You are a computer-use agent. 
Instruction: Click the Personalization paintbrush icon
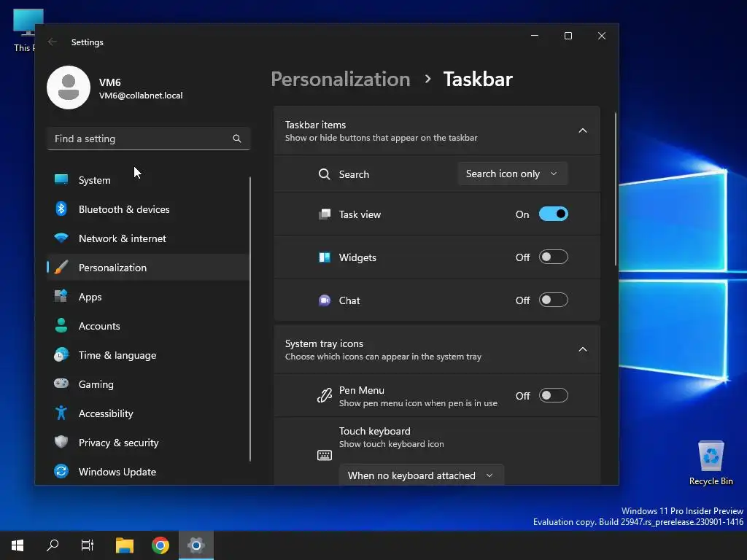[x=61, y=267]
